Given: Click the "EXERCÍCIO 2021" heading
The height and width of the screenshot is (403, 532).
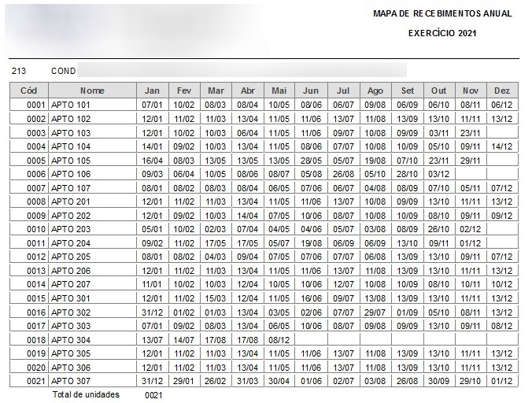Looking at the screenshot, I should (442, 34).
